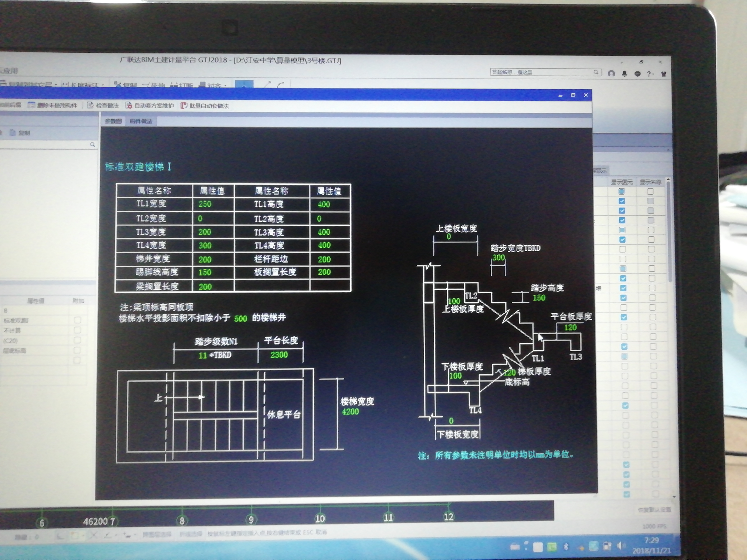Click the right panel scroll-down arrow
Screen dimensions: 747x560
674,496
